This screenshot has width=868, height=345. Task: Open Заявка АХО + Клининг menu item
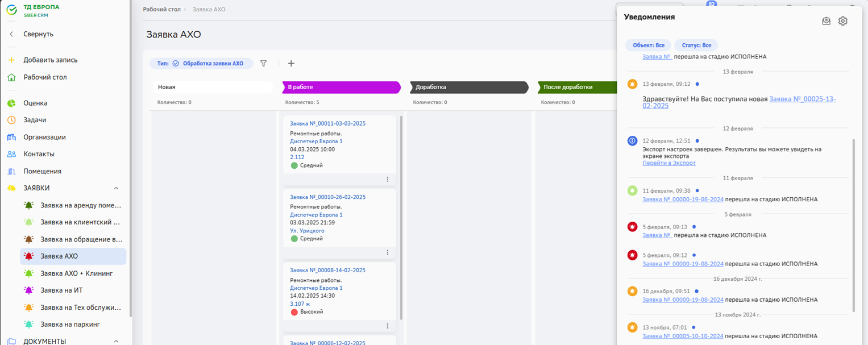pyautogui.click(x=76, y=273)
